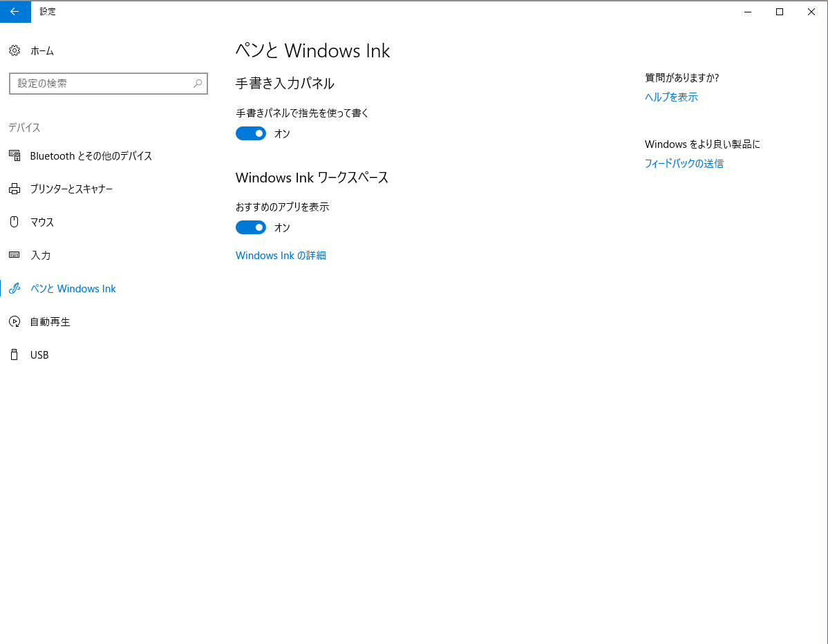Click the search magnifier icon
Screen dimensions: 828x644
[x=198, y=84]
